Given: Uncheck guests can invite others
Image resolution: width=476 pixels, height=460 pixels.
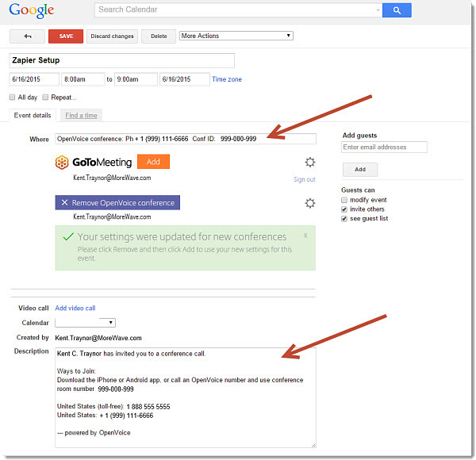Looking at the screenshot, I should click(345, 209).
